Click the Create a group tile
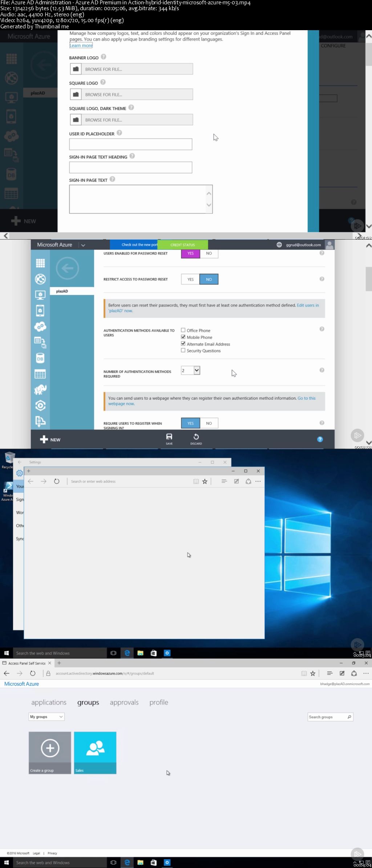Viewport: 372px width, 868px height. [50, 753]
